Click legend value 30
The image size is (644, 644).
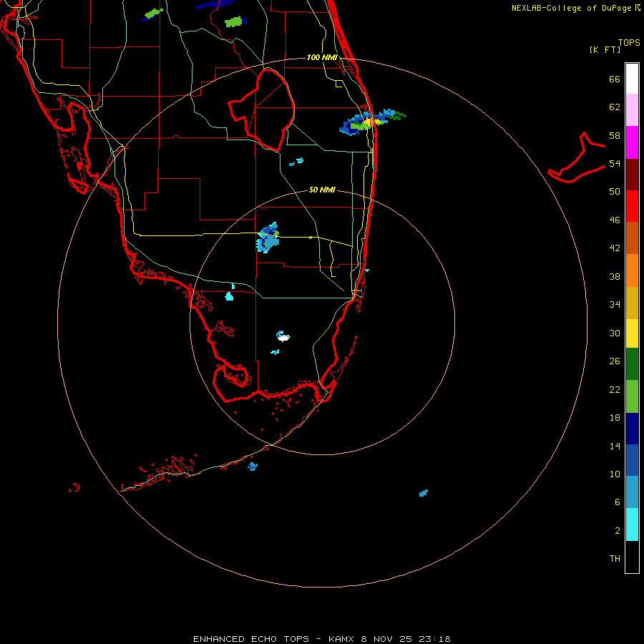click(x=615, y=333)
